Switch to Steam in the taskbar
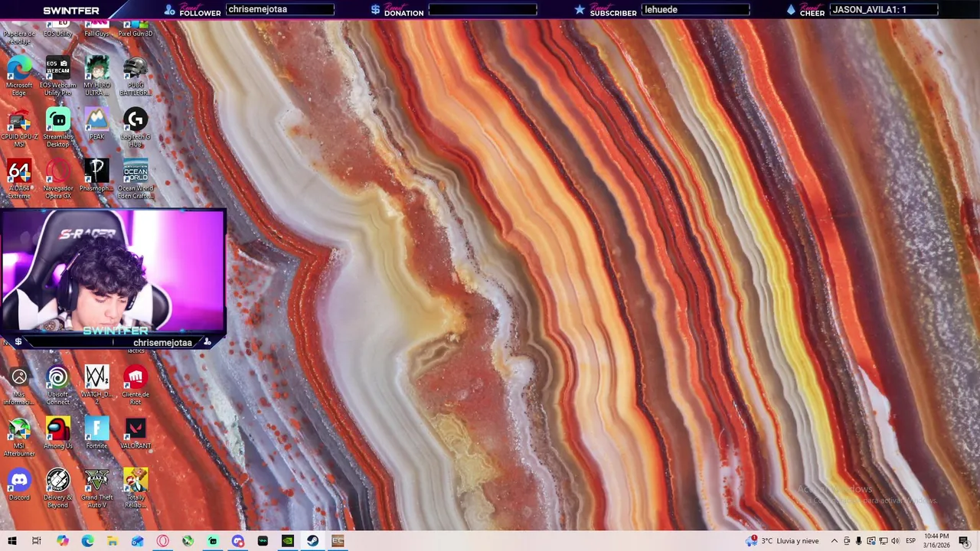Image resolution: width=980 pixels, height=551 pixels. (312, 541)
